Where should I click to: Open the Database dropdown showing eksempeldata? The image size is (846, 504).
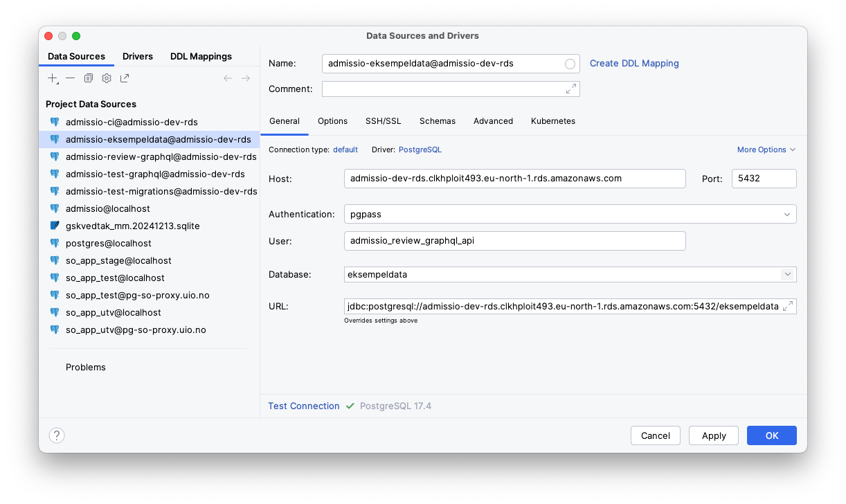click(x=787, y=274)
